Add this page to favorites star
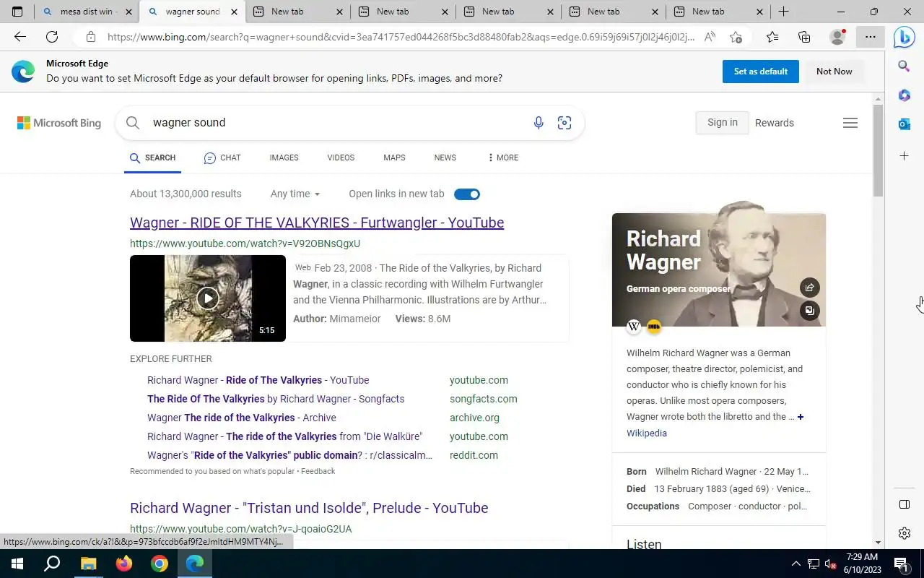 coord(736,37)
